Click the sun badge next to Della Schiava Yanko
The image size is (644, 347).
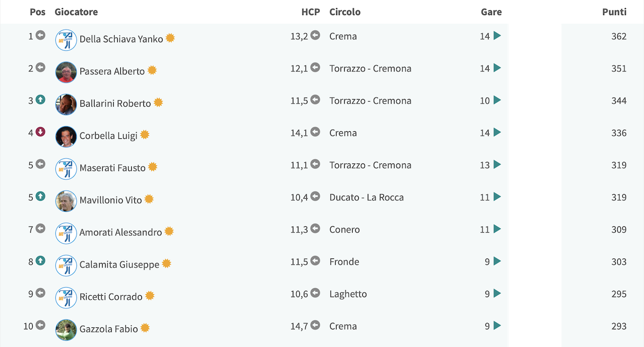[x=170, y=38]
